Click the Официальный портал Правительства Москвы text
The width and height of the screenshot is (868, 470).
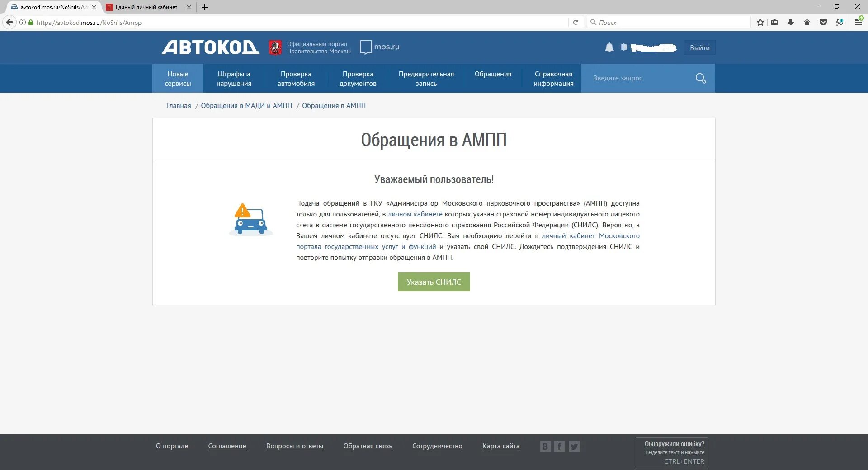pyautogui.click(x=319, y=47)
